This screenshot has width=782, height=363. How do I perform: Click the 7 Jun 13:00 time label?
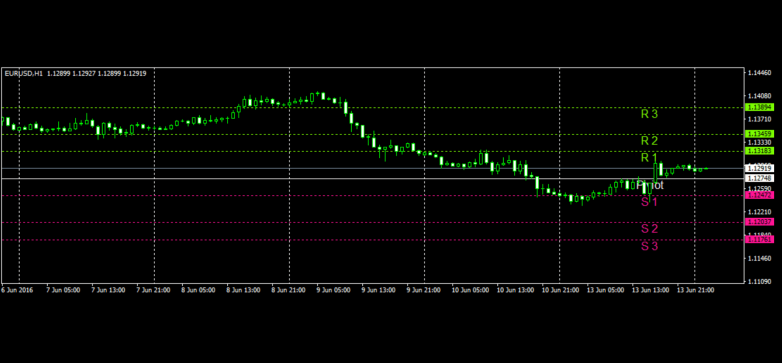(x=108, y=290)
